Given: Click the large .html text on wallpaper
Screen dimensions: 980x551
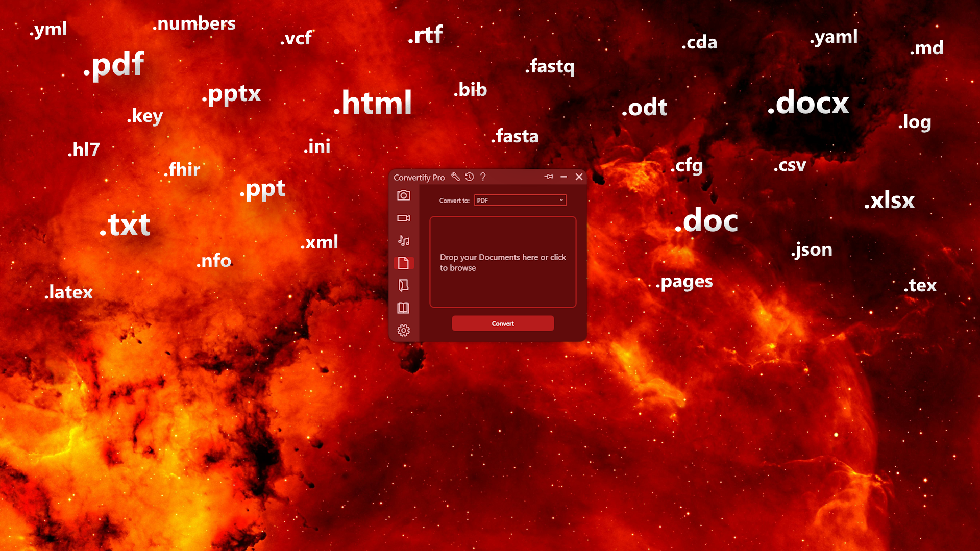Looking at the screenshot, I should (x=373, y=103).
